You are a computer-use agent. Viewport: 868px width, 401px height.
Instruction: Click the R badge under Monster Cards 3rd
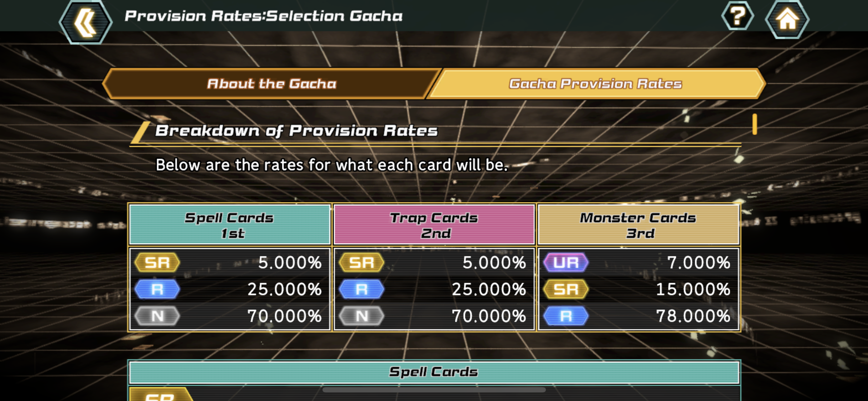coord(566,316)
